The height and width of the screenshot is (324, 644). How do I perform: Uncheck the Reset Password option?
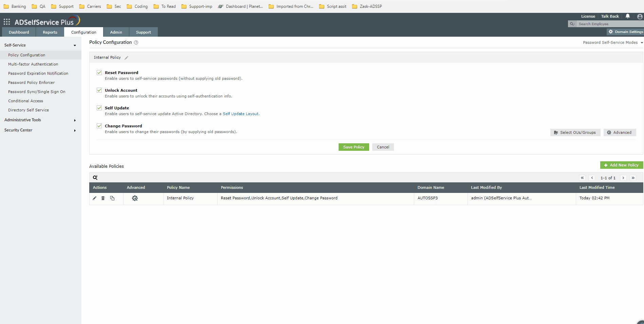[99, 72]
